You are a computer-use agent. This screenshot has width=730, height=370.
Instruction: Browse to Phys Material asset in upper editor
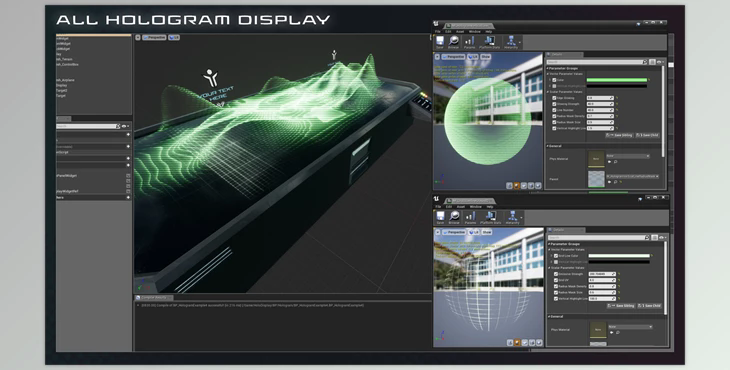[615, 161]
